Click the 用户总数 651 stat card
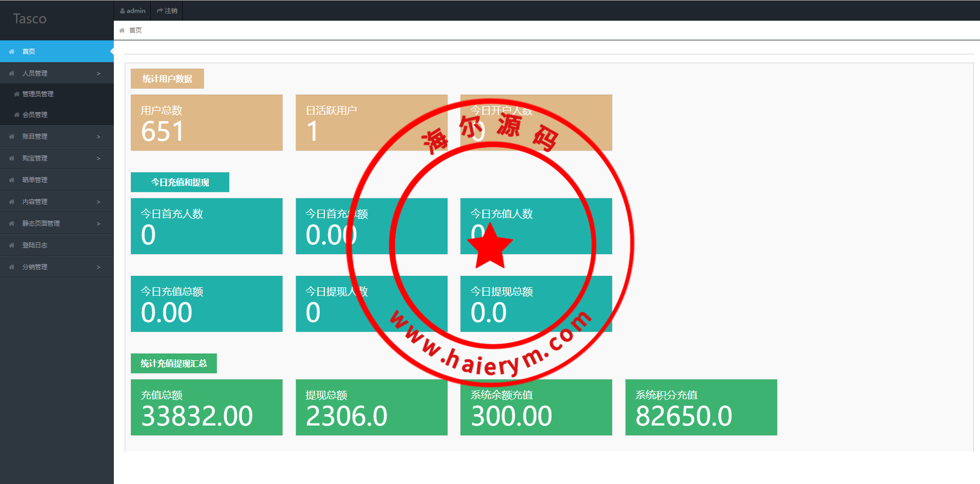This screenshot has width=980, height=484. [206, 123]
